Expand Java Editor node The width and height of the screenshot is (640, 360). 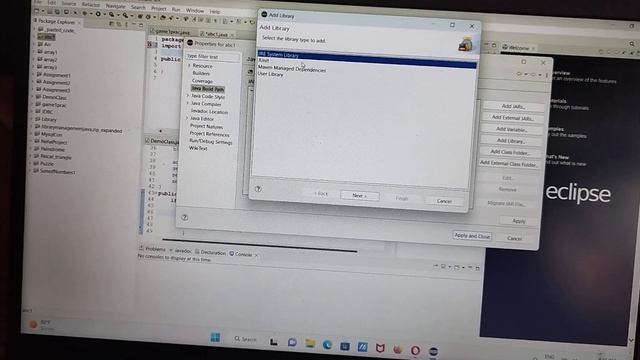point(187,118)
